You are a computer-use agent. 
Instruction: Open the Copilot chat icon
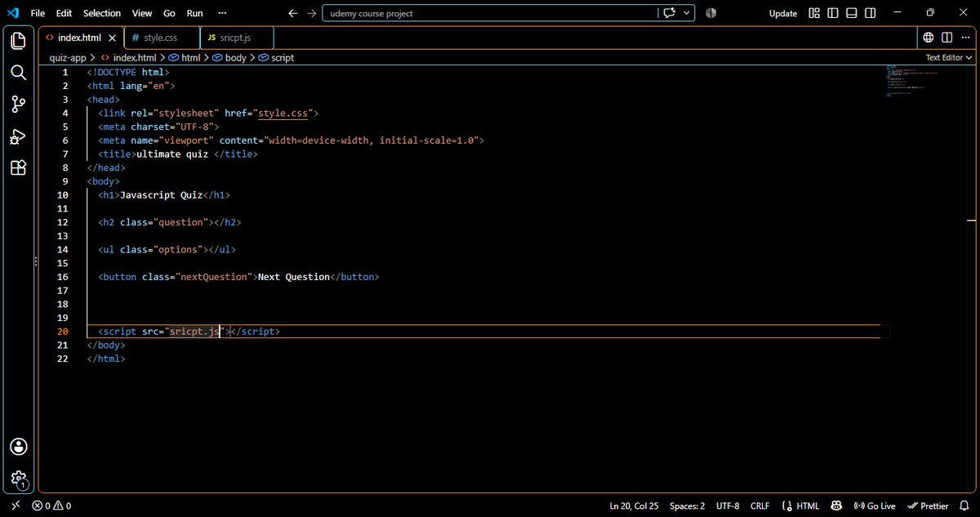(670, 13)
